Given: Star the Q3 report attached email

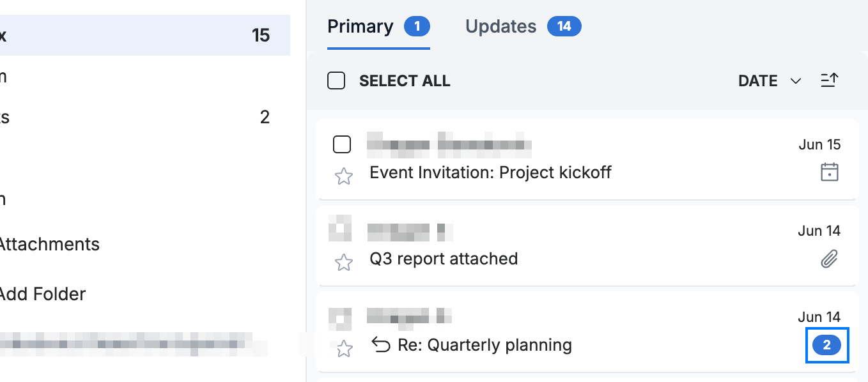Looking at the screenshot, I should click(344, 262).
